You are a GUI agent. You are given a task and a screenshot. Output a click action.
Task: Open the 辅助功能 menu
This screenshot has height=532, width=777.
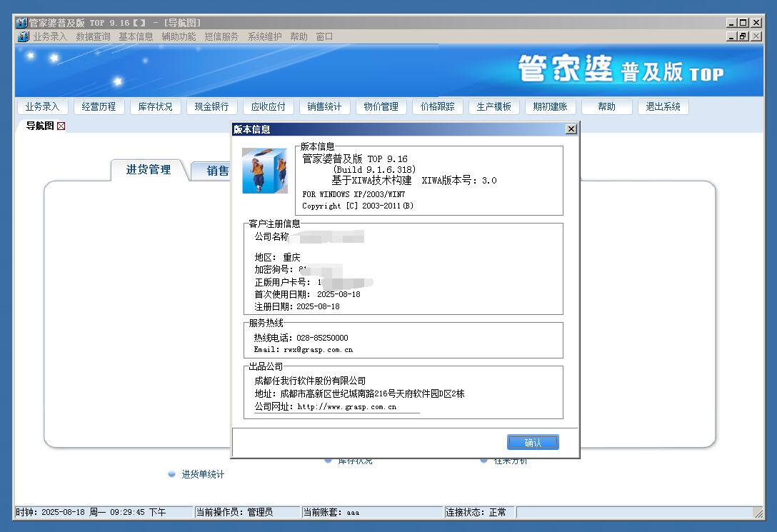[x=179, y=36]
